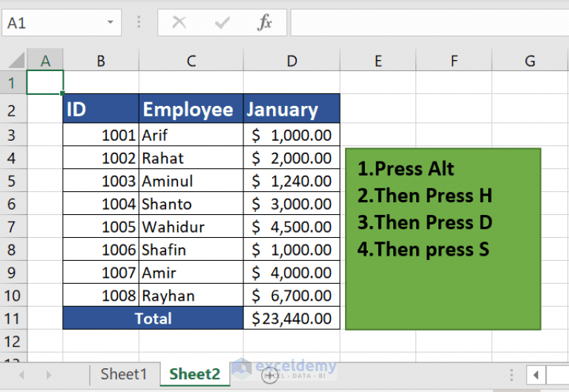Select row 2 header
The width and height of the screenshot is (569, 392).
coord(13,109)
